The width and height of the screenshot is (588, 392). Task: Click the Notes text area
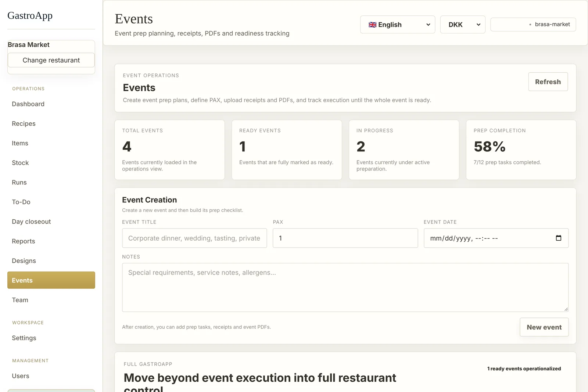(x=345, y=287)
